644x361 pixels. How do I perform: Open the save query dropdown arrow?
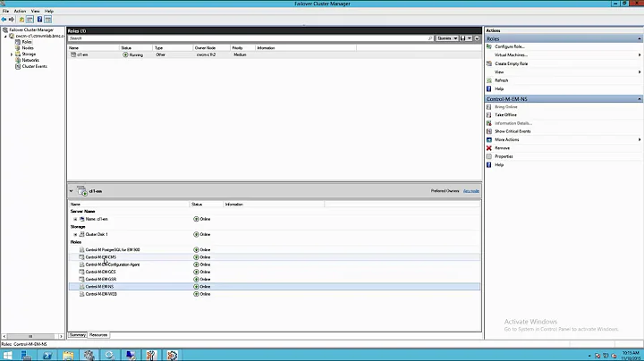469,38
